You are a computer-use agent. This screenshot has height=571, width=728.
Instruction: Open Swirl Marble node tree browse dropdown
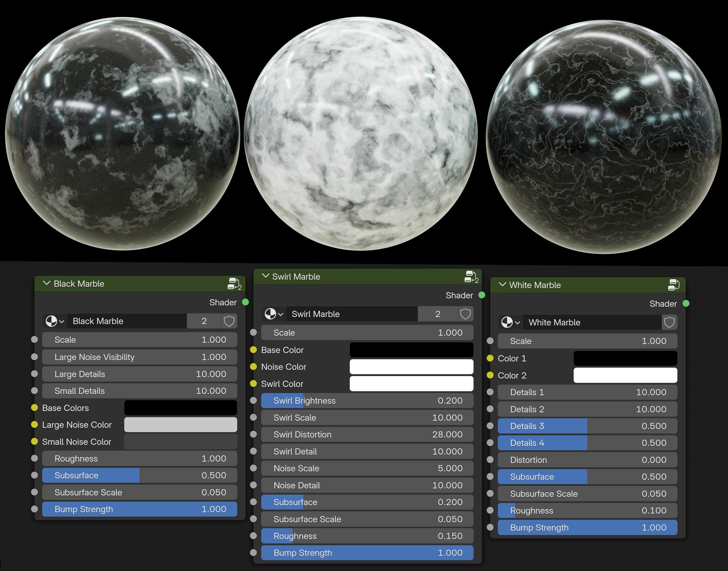point(274,314)
